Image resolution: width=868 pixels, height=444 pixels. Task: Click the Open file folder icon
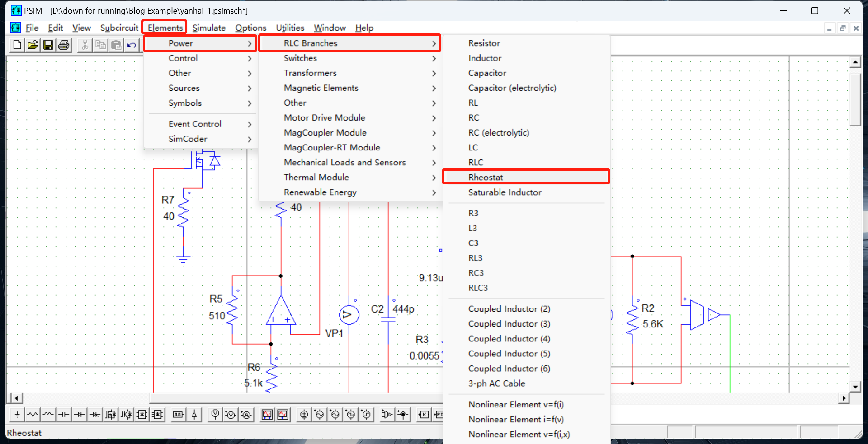tap(33, 45)
